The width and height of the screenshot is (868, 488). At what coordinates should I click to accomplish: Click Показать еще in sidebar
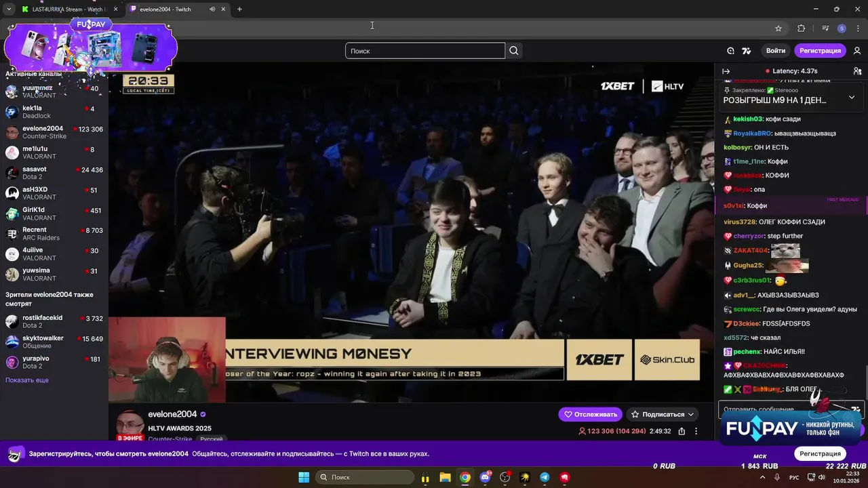(27, 380)
